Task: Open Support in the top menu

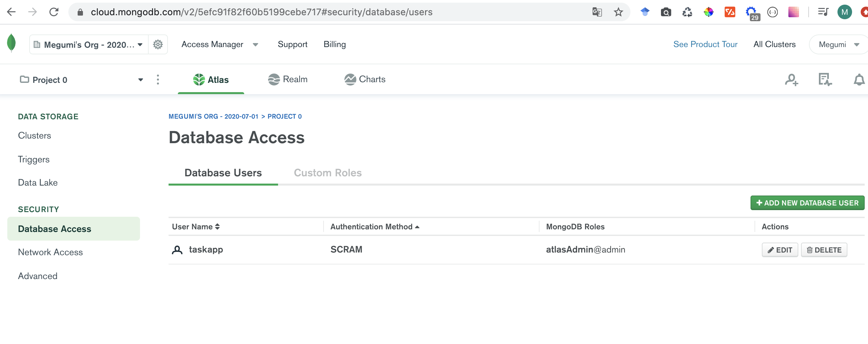Action: [x=292, y=44]
